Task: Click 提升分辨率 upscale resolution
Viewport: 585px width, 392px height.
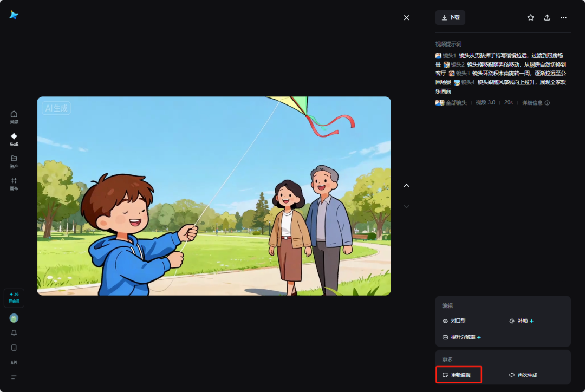Action: pos(461,337)
